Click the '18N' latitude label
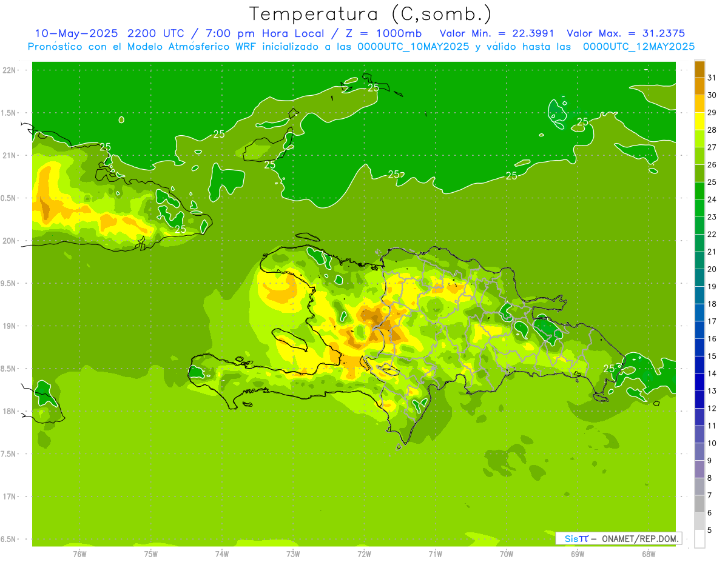Viewport: 728px width, 562px height. pos(10,411)
